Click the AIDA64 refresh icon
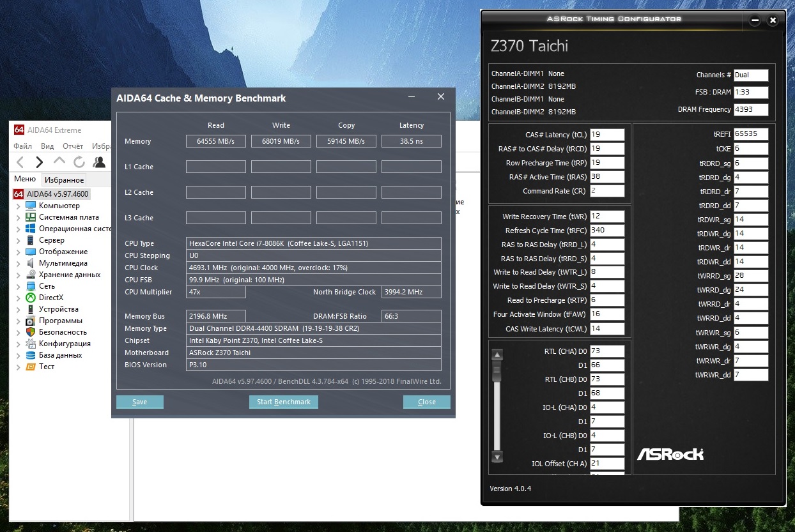 79,162
